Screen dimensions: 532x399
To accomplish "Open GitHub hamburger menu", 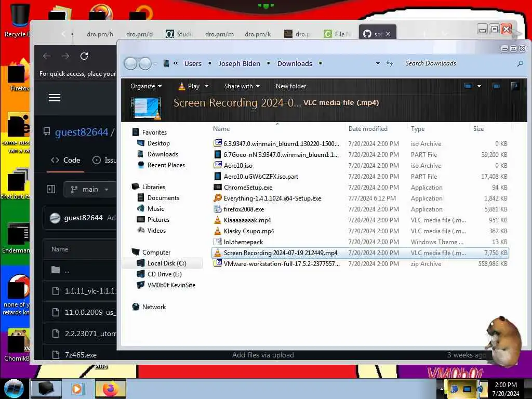I will (x=54, y=98).
